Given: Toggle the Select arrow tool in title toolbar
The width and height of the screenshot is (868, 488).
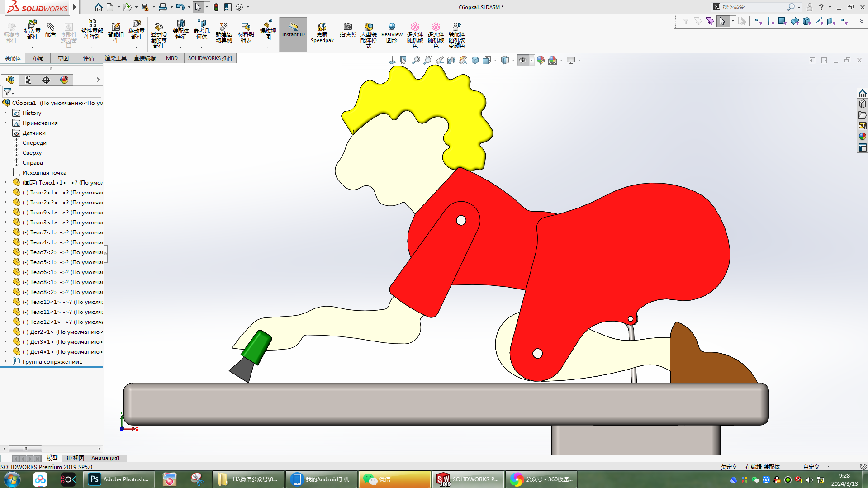Looking at the screenshot, I should [198, 7].
